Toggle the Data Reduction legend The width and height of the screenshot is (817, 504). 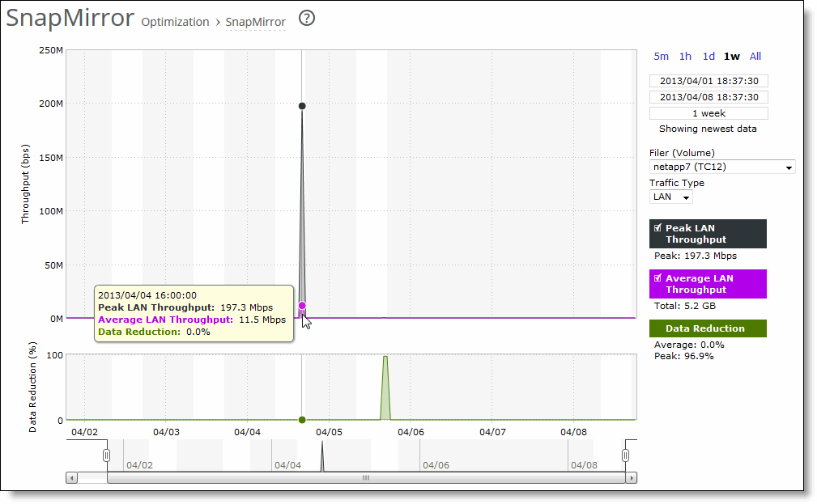(x=707, y=328)
